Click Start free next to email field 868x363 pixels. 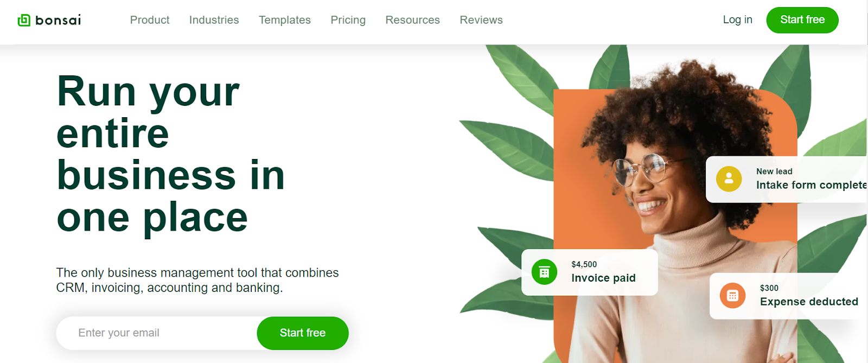click(303, 333)
